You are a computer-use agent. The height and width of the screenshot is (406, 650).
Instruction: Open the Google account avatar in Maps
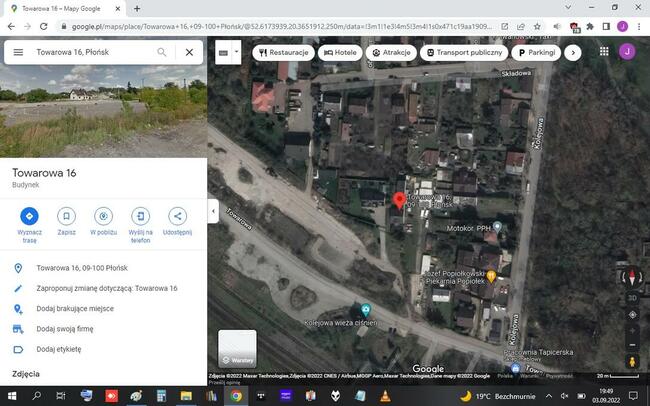pyautogui.click(x=627, y=51)
